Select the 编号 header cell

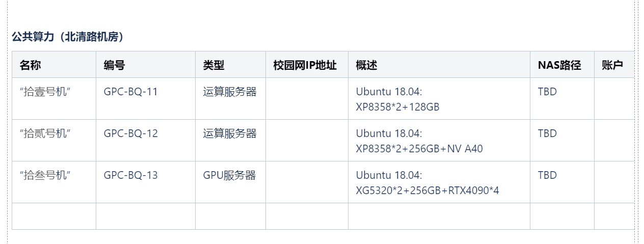tap(146, 65)
